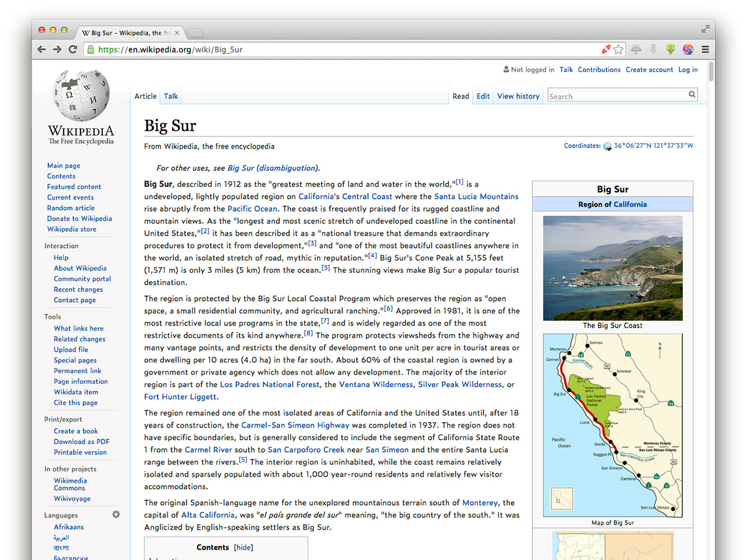747x560 pixels.
Task: Open the Big Sur Coast photo
Action: click(x=613, y=268)
